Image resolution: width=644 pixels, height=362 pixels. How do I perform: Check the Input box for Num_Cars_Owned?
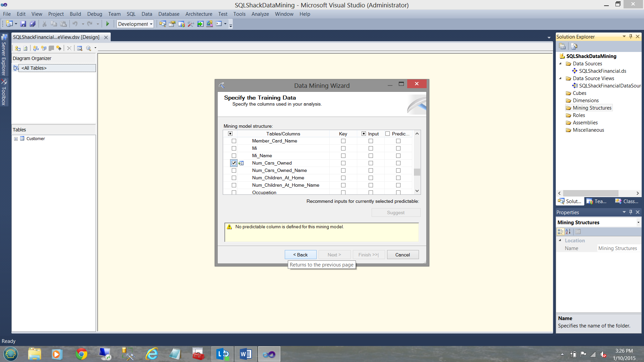(x=371, y=163)
